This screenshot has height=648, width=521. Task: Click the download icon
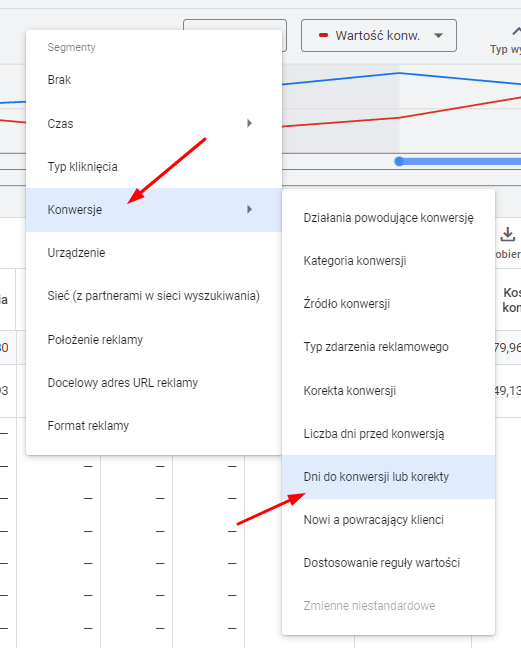point(508,234)
